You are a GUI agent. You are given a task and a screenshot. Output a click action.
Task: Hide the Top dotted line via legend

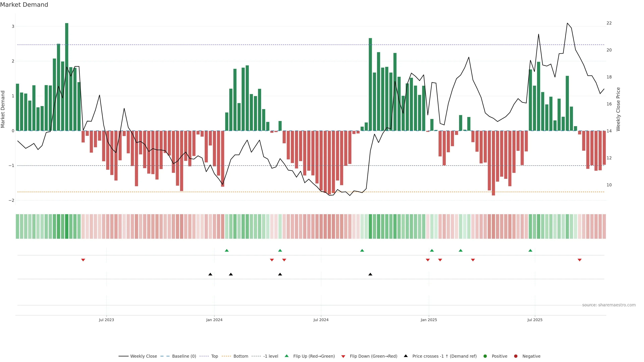[214, 356]
